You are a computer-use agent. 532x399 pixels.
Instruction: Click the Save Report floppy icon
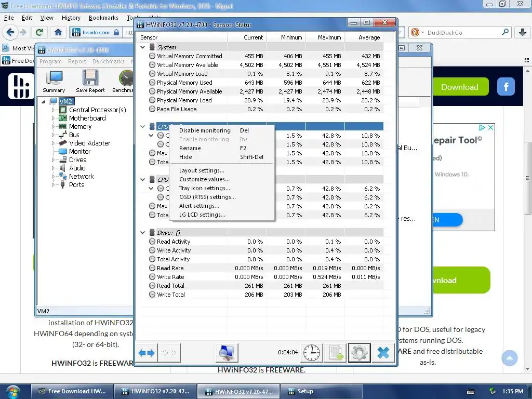pyautogui.click(x=90, y=82)
